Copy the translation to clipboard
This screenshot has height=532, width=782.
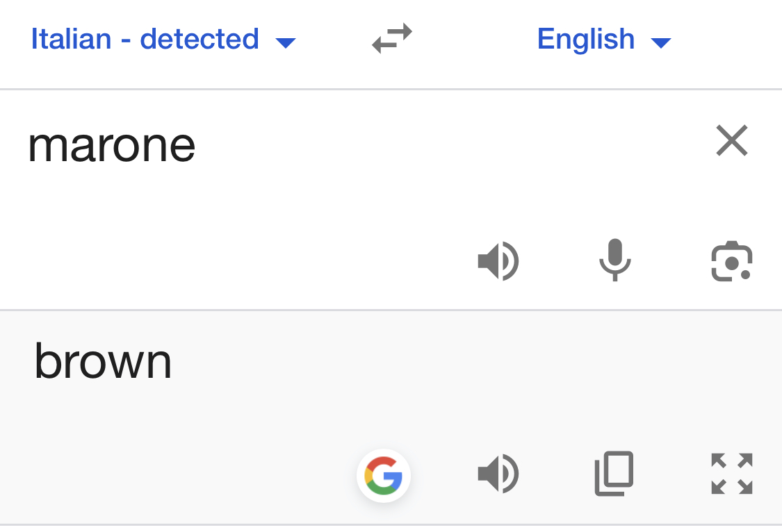pyautogui.click(x=614, y=474)
